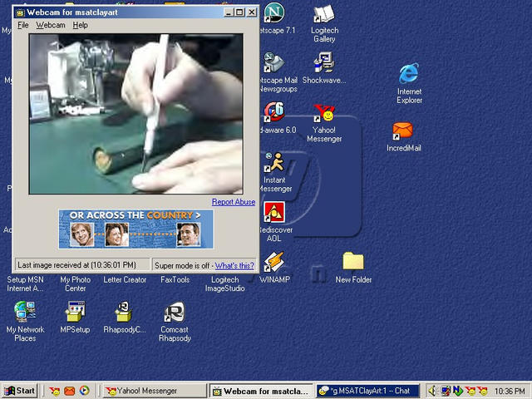Open the Webcam menu
This screenshot has width=532, height=399.
click(x=51, y=25)
